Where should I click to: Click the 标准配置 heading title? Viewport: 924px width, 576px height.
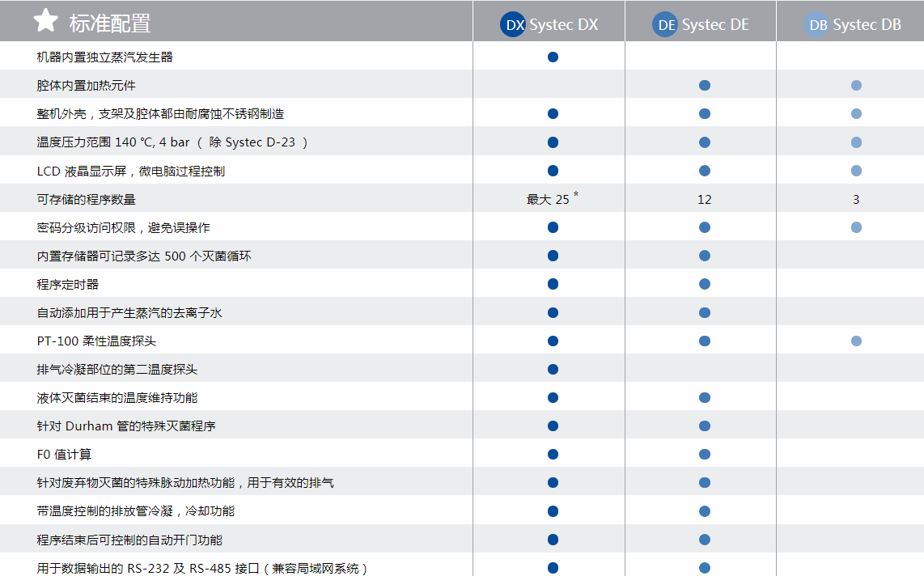click(110, 23)
